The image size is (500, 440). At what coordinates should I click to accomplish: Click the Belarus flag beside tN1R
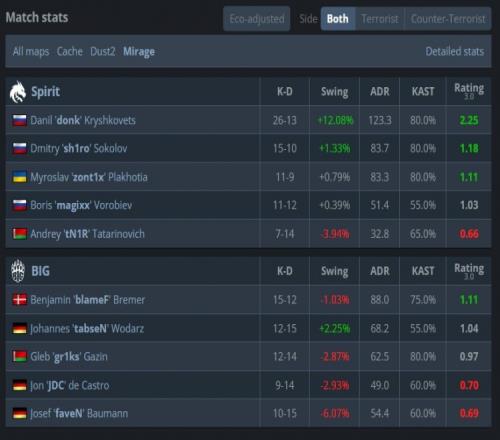(20, 234)
